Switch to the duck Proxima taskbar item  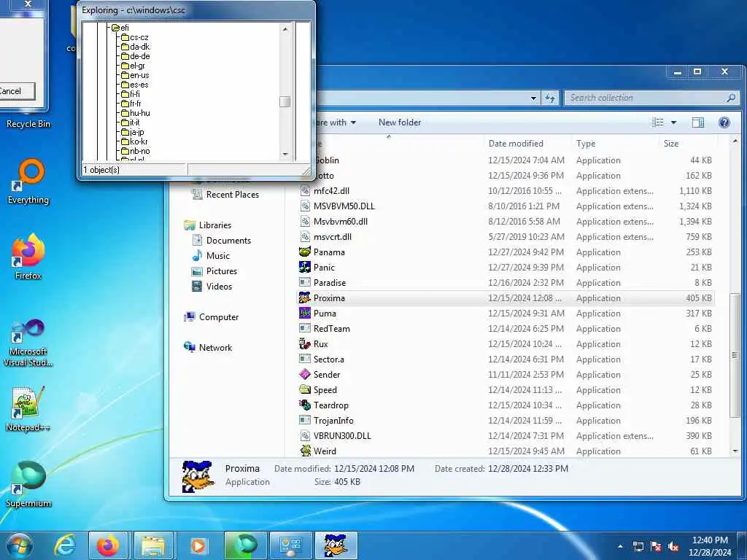pos(336,545)
